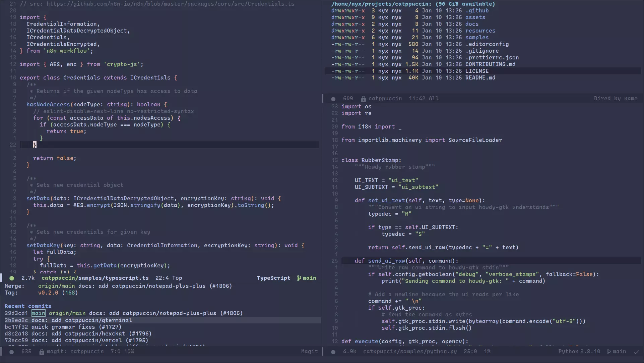The width and height of the screenshot is (644, 363).
Task: Click the Python 3.8.10 mode indicator
Action: pos(579,352)
